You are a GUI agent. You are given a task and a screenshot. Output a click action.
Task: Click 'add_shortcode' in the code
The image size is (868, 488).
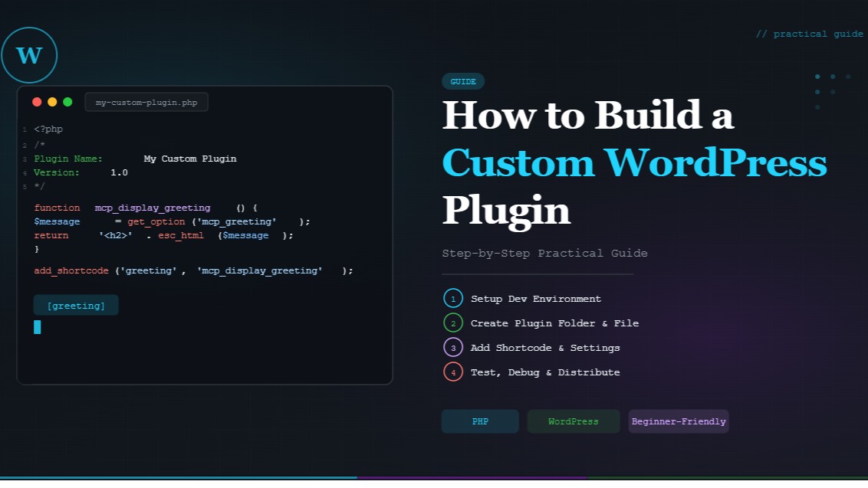pyautogui.click(x=71, y=270)
